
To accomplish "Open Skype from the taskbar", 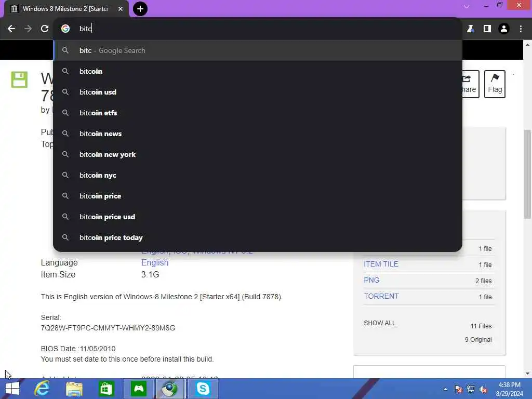I will (203, 389).
